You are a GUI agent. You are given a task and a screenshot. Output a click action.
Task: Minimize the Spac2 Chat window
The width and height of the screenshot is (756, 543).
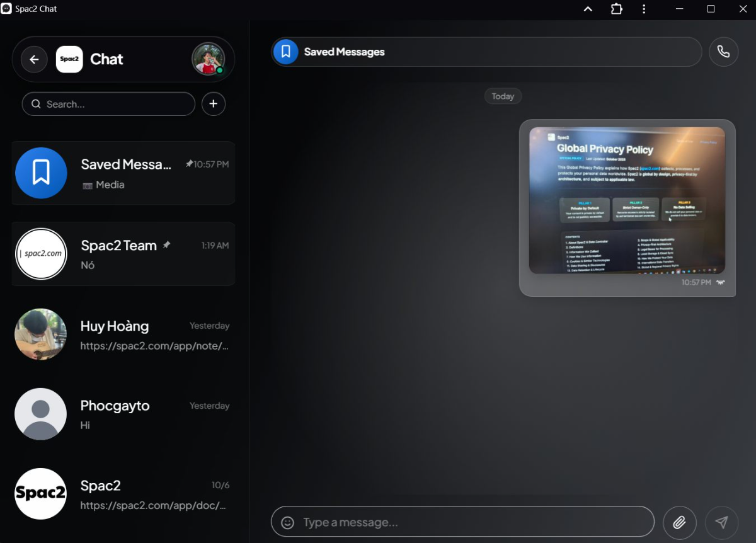(x=680, y=9)
